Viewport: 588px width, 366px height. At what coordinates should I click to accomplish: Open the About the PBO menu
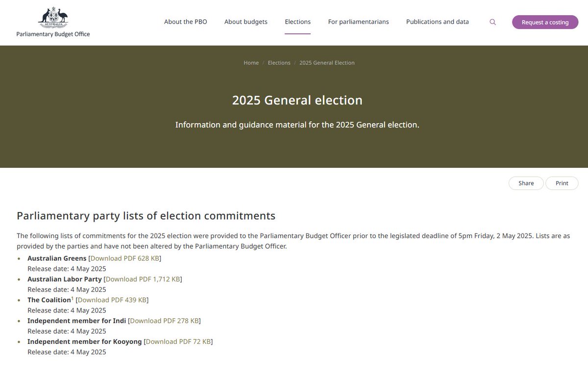186,22
